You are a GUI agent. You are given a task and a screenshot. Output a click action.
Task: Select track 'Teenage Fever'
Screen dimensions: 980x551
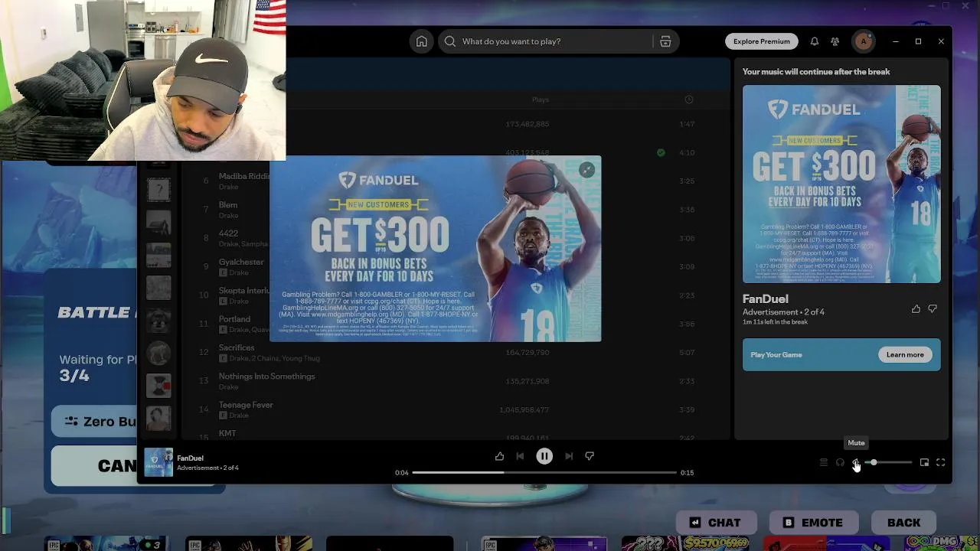[246, 405]
